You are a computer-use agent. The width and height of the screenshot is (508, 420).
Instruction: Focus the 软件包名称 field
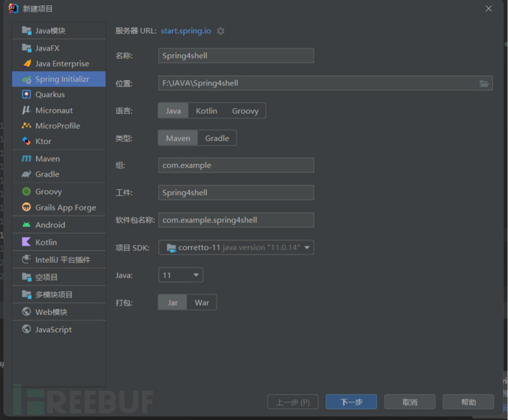tap(236, 220)
